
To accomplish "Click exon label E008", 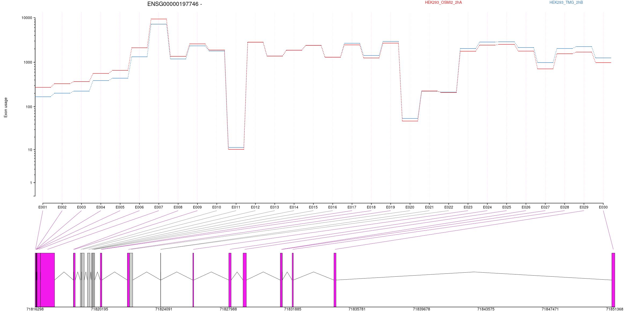I will click(178, 207).
